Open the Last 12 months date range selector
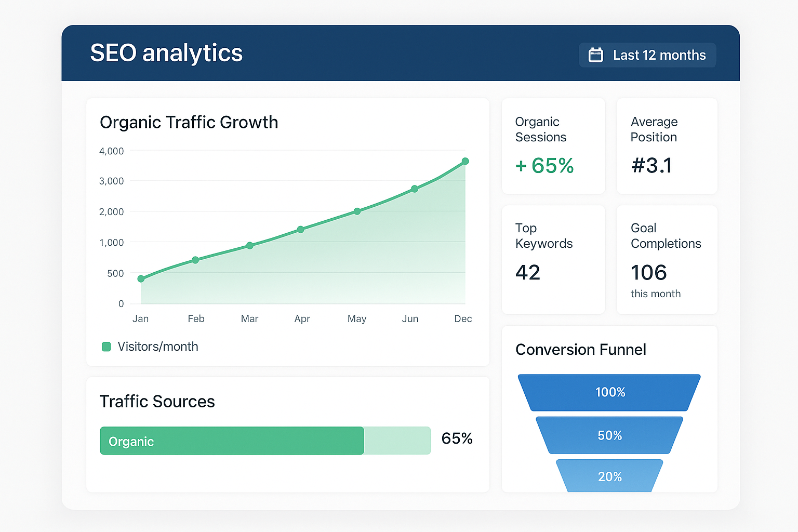This screenshot has width=798, height=532. [x=647, y=55]
